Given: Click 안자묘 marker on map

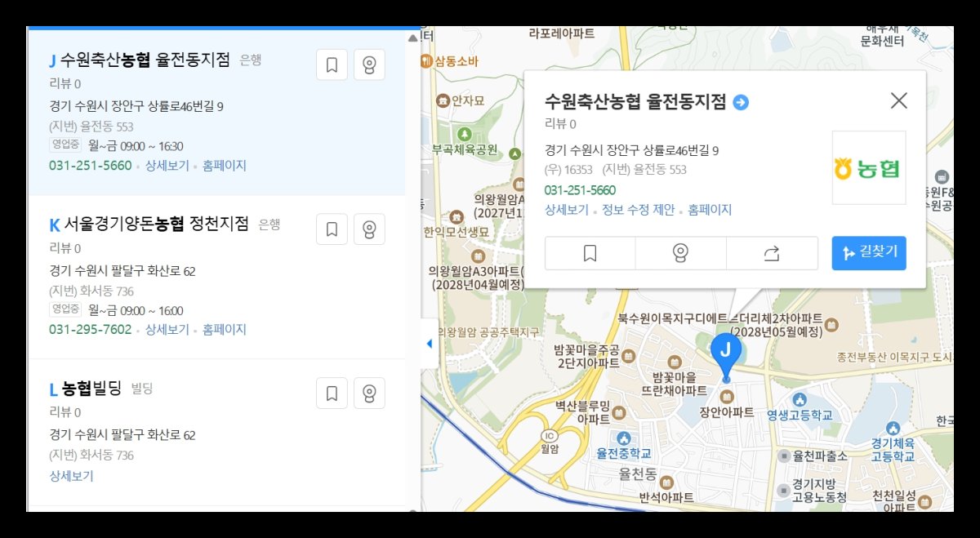Looking at the screenshot, I should [443, 101].
